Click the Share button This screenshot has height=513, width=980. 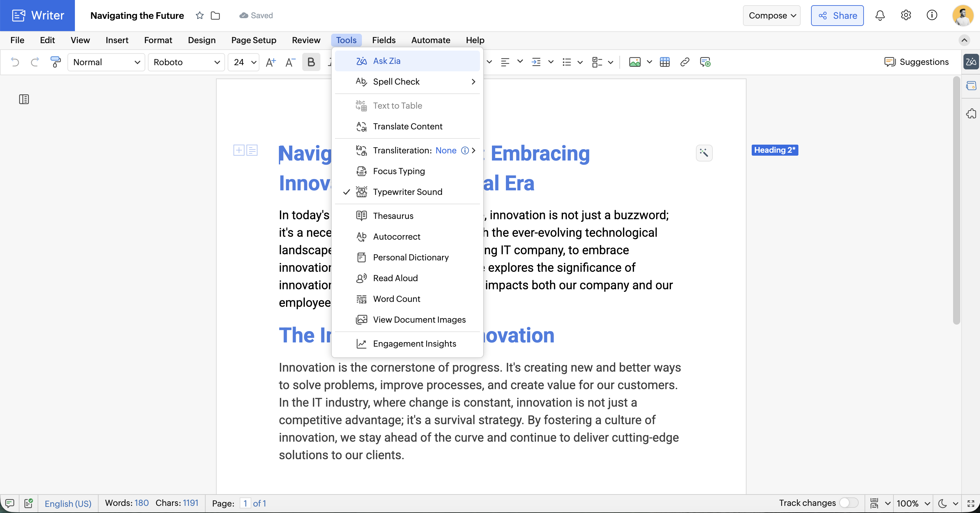click(x=837, y=16)
